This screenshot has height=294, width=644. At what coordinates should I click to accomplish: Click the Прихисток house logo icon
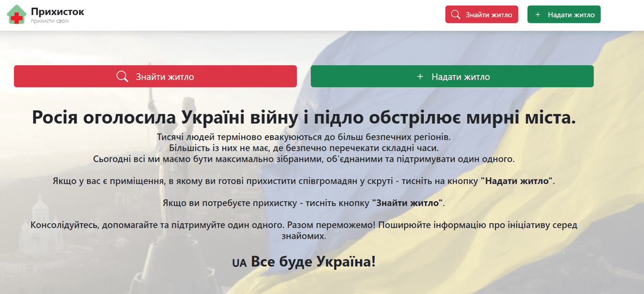tap(17, 14)
